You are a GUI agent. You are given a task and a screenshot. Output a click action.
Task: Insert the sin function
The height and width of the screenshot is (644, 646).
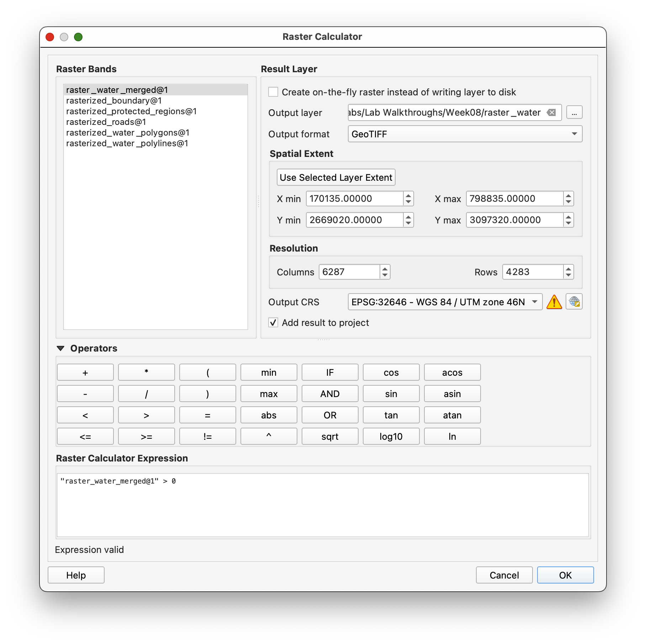[x=391, y=394]
